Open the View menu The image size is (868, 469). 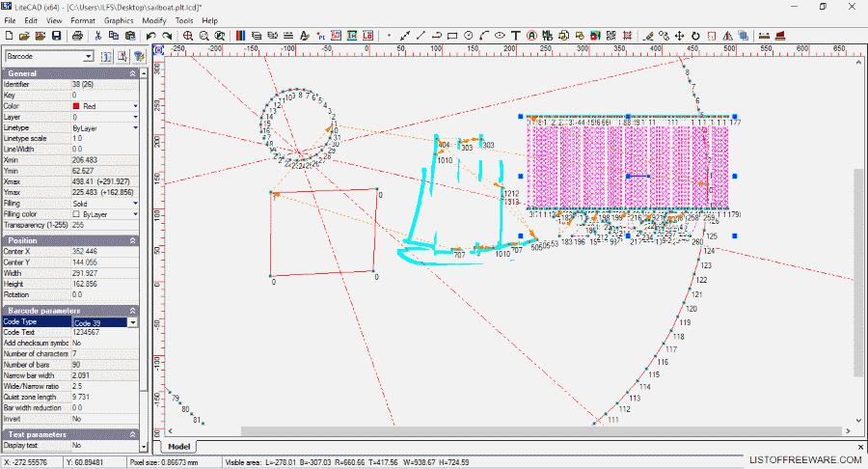click(54, 20)
